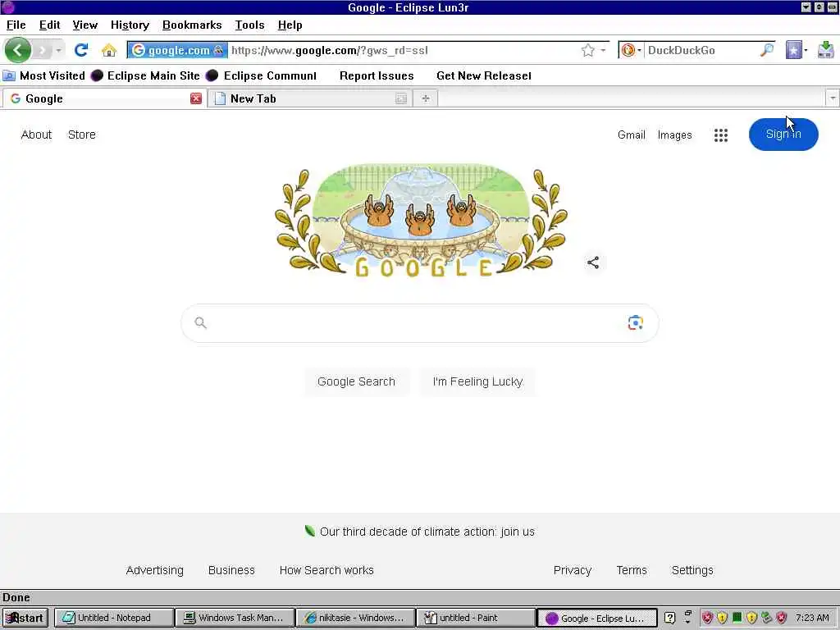Open the URL bar history dropdown arrow
Screen dimensions: 840x630
(x=603, y=50)
